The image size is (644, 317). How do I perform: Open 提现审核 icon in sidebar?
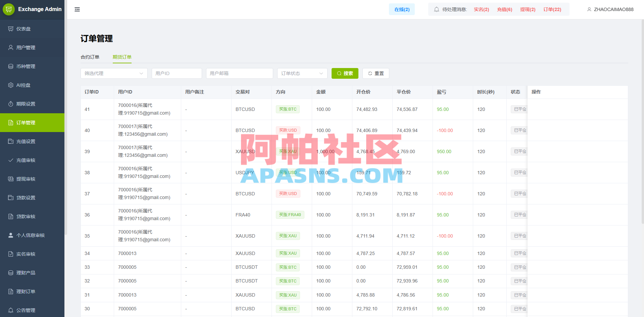point(11,179)
